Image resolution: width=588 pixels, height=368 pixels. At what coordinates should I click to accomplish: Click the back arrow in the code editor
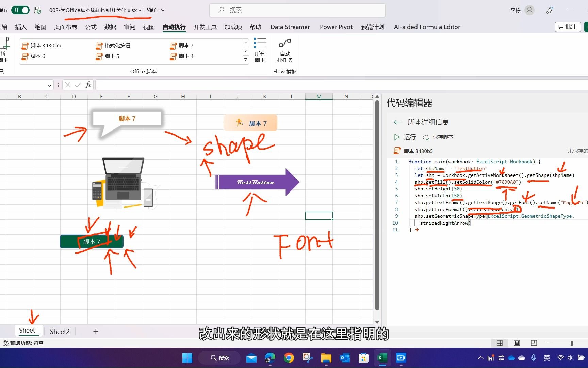[x=397, y=122]
